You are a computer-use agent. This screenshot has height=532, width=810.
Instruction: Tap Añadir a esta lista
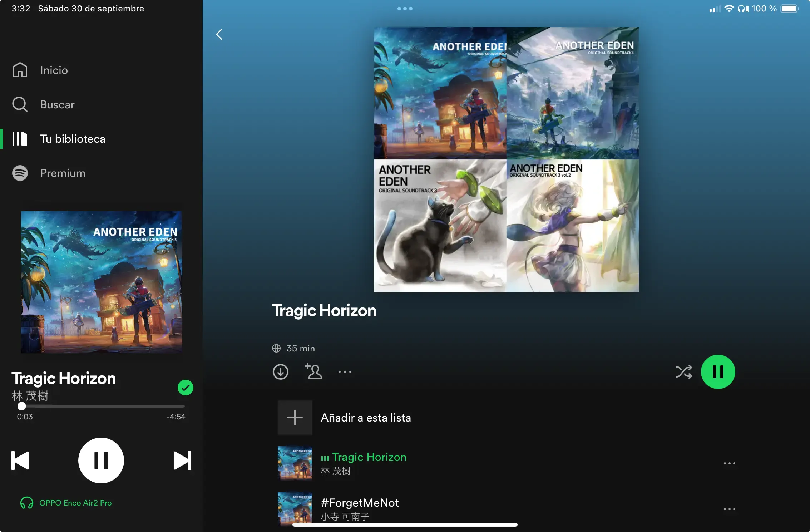tap(365, 418)
